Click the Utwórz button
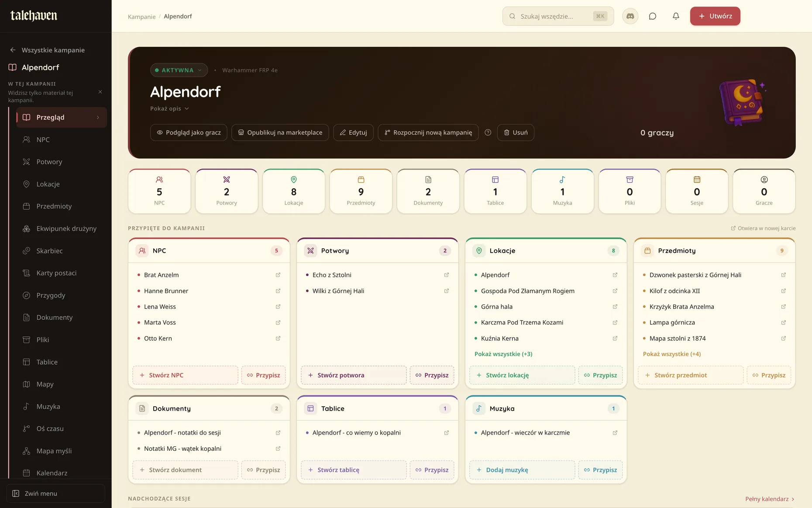Viewport: 812px width, 508px height. (715, 16)
